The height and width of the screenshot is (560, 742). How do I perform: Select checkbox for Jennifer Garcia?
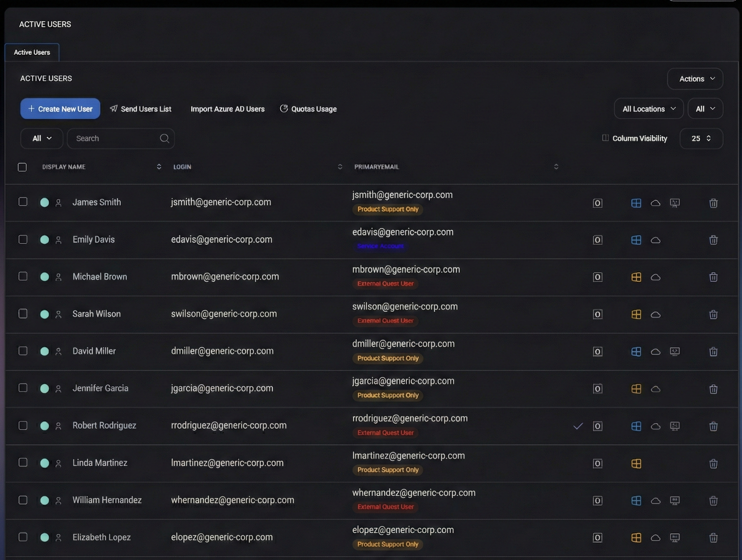(23, 388)
